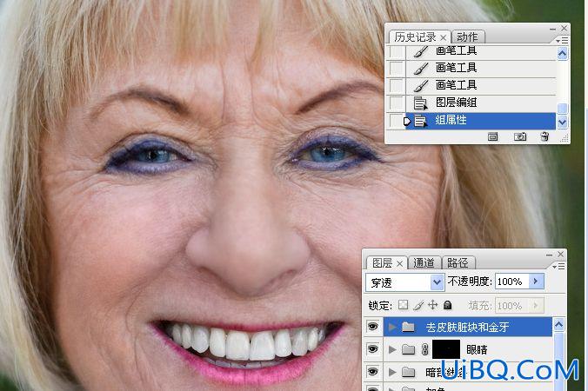Click History panel scroll down arrow

pyautogui.click(x=562, y=123)
